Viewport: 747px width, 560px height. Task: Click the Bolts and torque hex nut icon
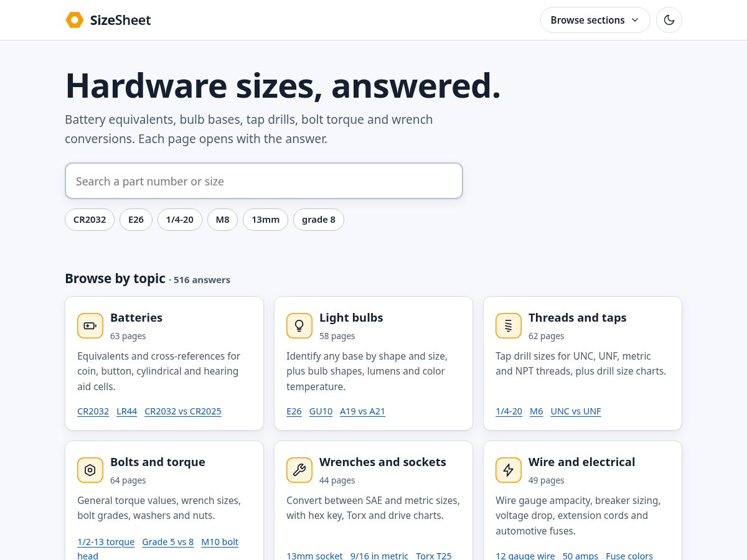click(90, 470)
